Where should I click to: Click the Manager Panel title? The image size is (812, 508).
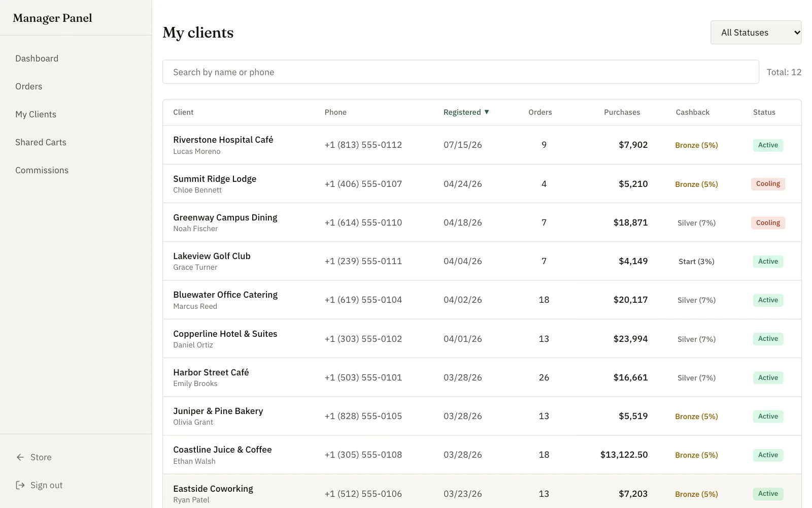pyautogui.click(x=52, y=18)
